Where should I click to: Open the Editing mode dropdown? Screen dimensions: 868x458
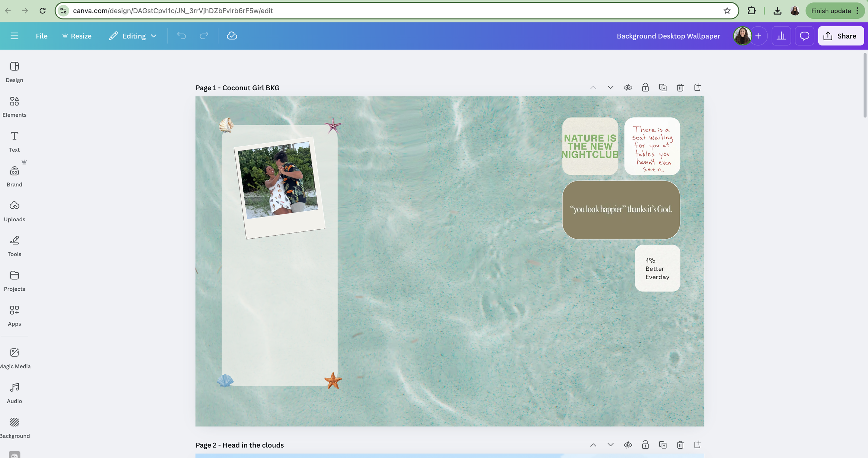pyautogui.click(x=133, y=36)
